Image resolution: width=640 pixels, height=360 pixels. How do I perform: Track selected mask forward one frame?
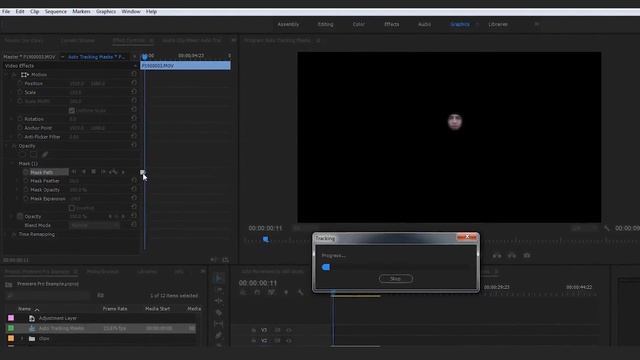pos(103,172)
